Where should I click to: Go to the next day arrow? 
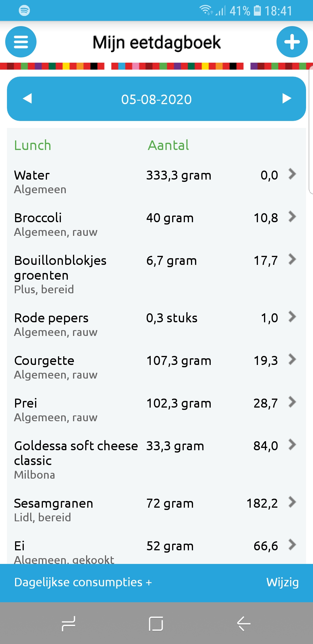coord(286,99)
